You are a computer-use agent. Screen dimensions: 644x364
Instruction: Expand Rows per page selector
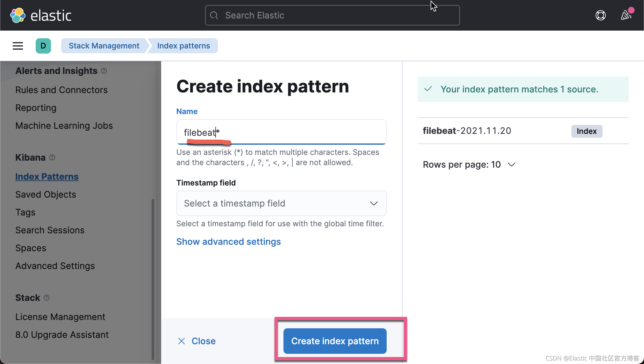[x=469, y=164]
